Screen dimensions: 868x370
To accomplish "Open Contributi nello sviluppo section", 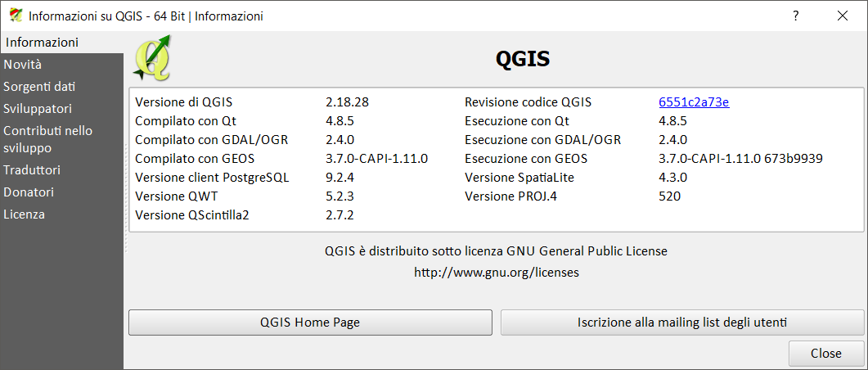I will [47, 139].
